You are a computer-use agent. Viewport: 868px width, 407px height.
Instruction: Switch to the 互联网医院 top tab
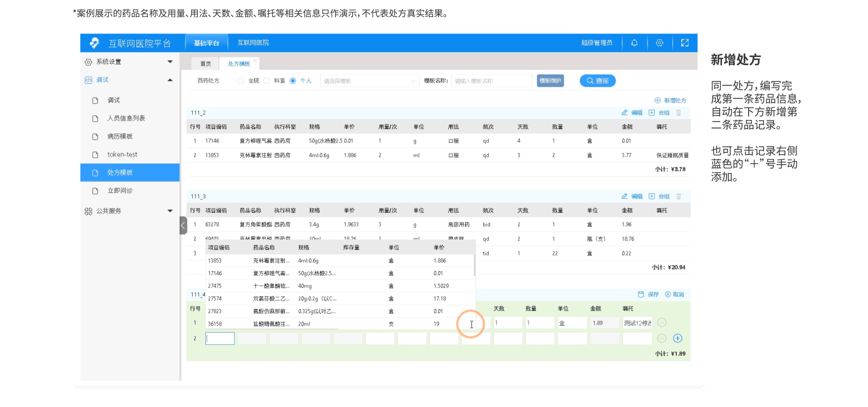(x=253, y=43)
